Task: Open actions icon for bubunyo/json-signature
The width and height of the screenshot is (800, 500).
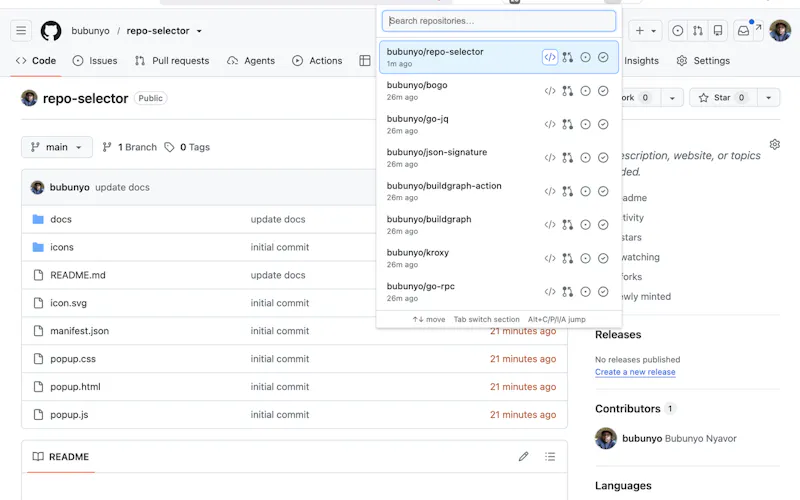Action: 603,158
